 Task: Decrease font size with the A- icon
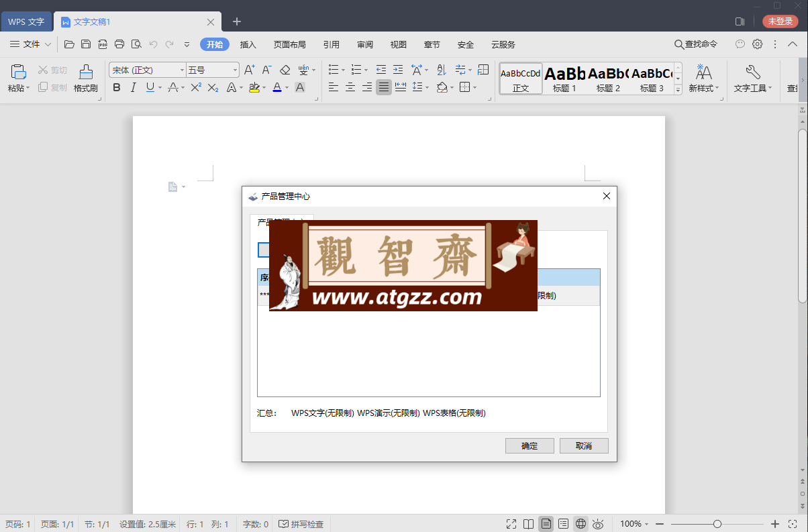[x=266, y=70]
